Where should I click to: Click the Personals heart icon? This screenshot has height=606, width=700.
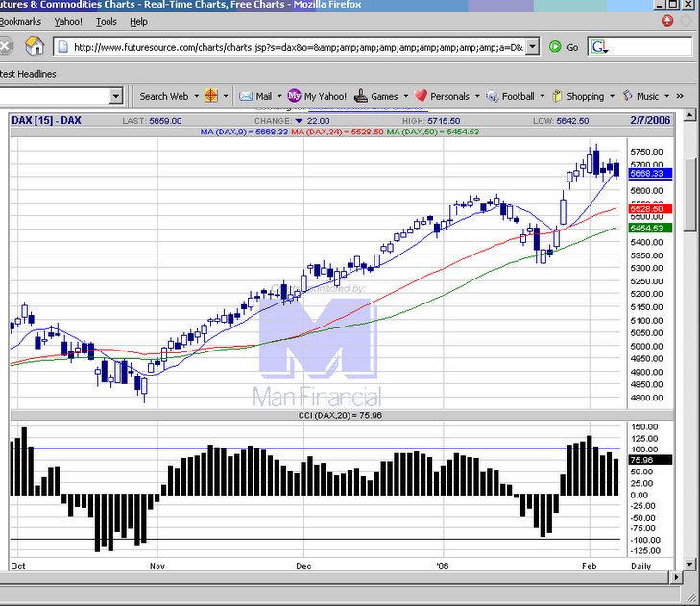pyautogui.click(x=421, y=96)
